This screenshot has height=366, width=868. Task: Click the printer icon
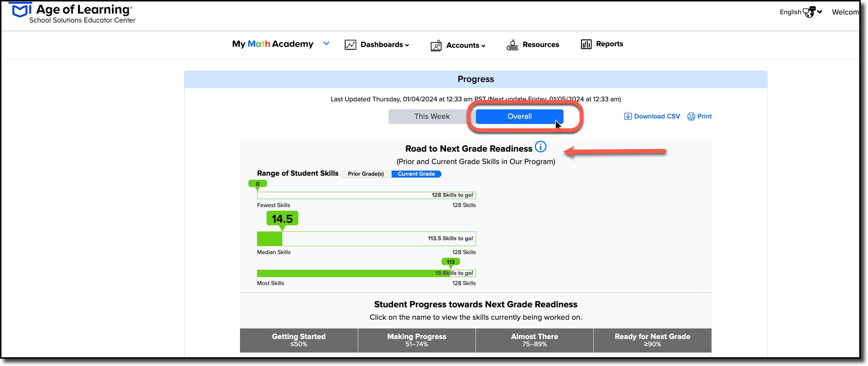[691, 117]
